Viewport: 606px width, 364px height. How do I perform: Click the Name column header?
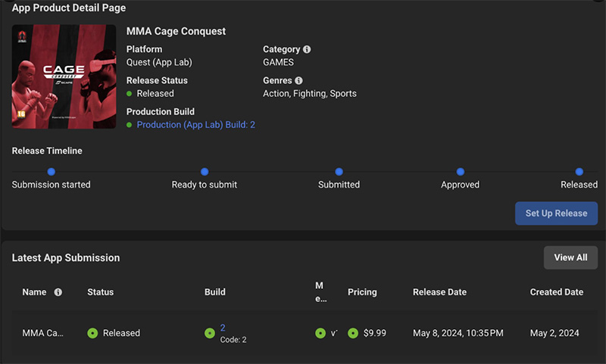[34, 292]
